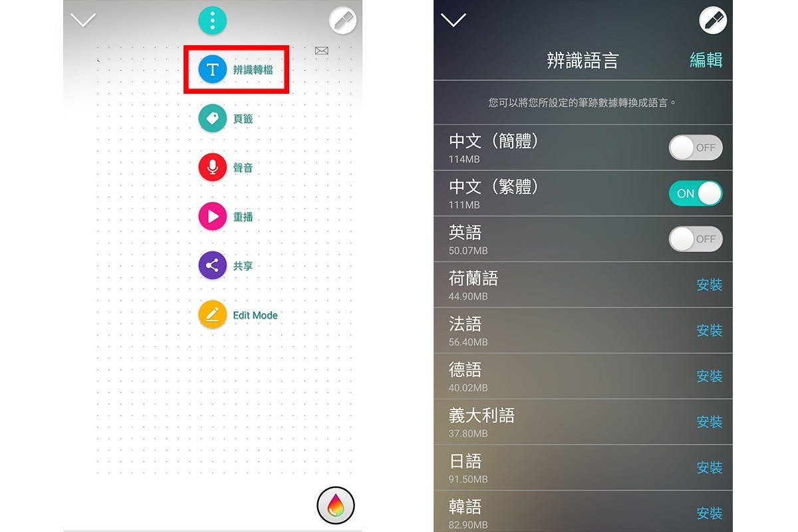Start recording with the red 聲音 microphone icon
This screenshot has width=798, height=532.
[212, 168]
